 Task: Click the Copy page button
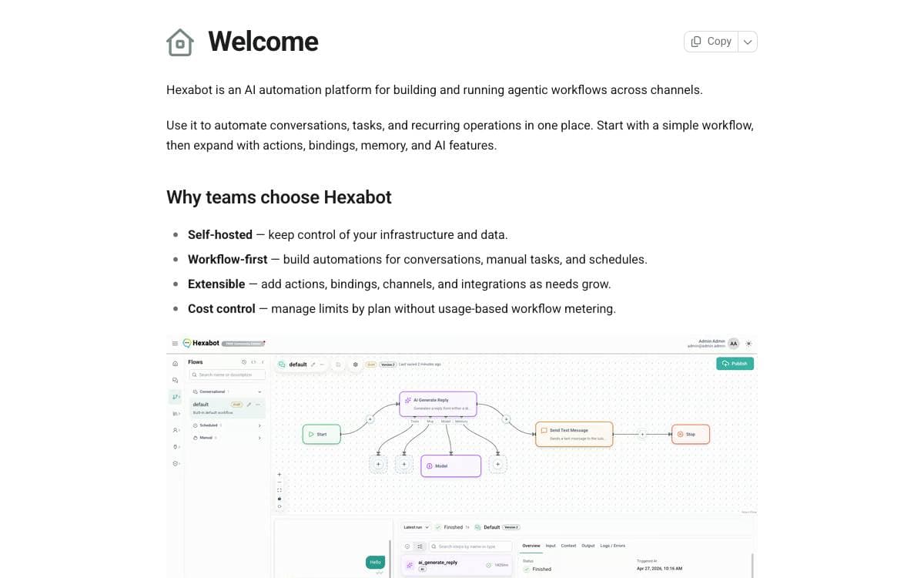[711, 42]
